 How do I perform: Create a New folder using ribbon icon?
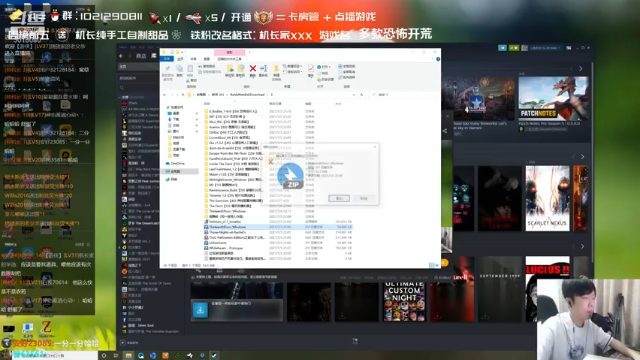coord(276,69)
